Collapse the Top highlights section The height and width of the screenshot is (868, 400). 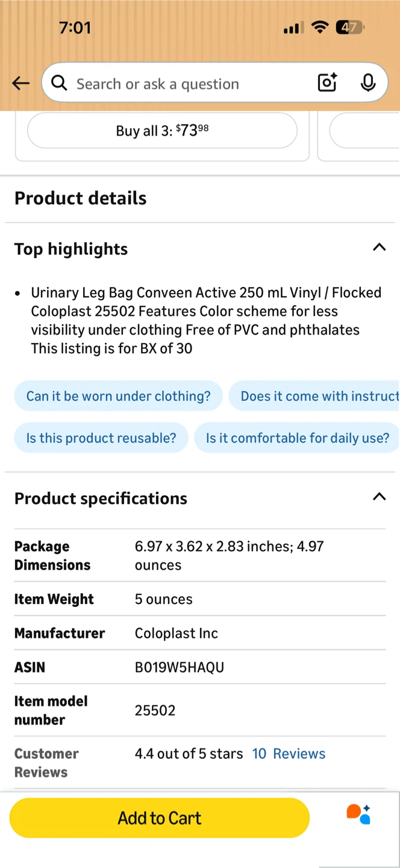(379, 247)
